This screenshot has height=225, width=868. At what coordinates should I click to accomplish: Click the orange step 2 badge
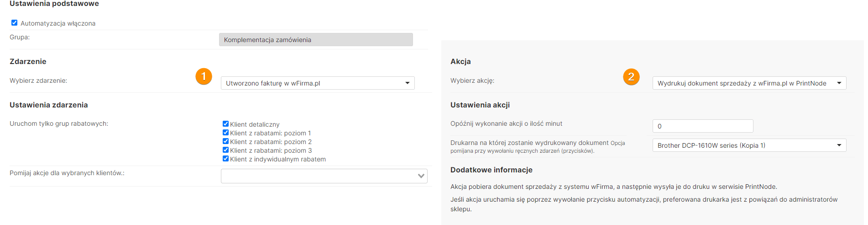coord(631,77)
